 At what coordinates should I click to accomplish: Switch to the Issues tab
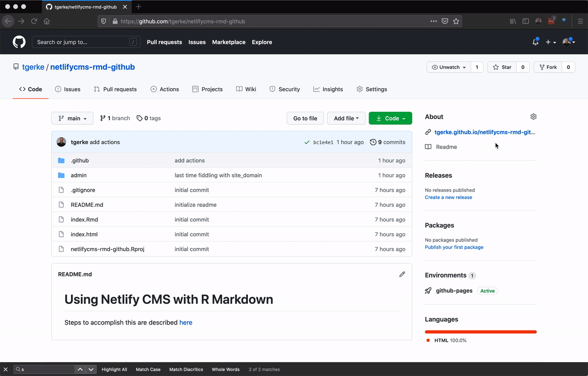pyautogui.click(x=68, y=89)
